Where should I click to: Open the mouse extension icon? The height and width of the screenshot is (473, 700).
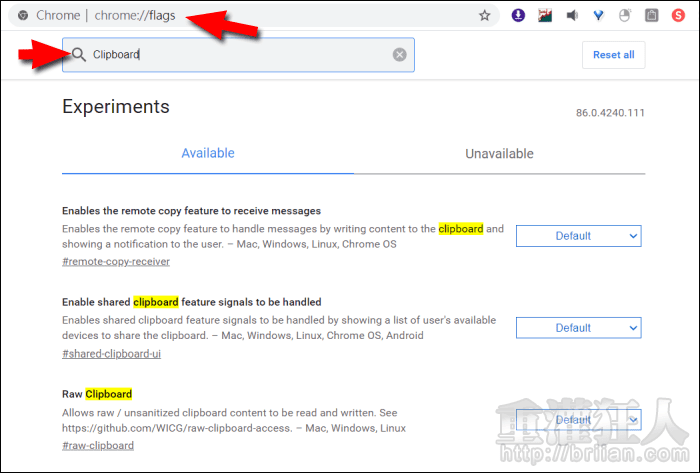tap(626, 16)
